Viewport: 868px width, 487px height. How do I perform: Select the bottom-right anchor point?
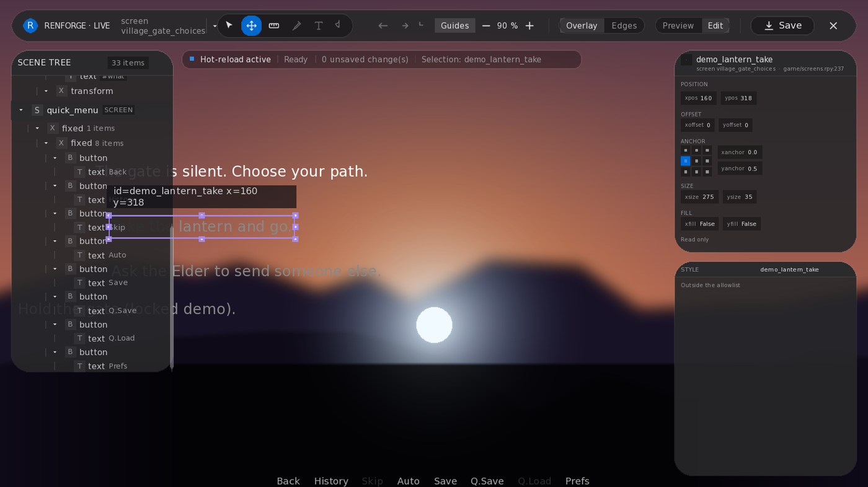click(x=707, y=172)
